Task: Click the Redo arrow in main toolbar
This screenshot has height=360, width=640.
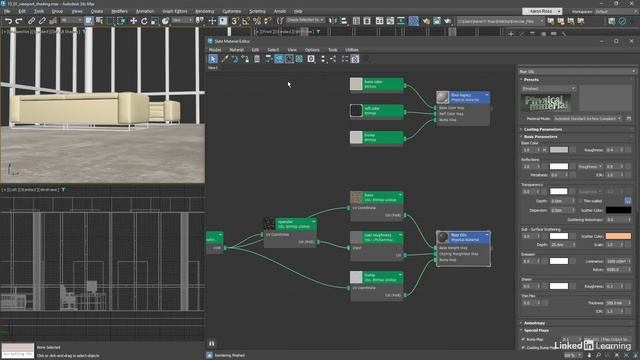Action: pyautogui.click(x=19, y=21)
